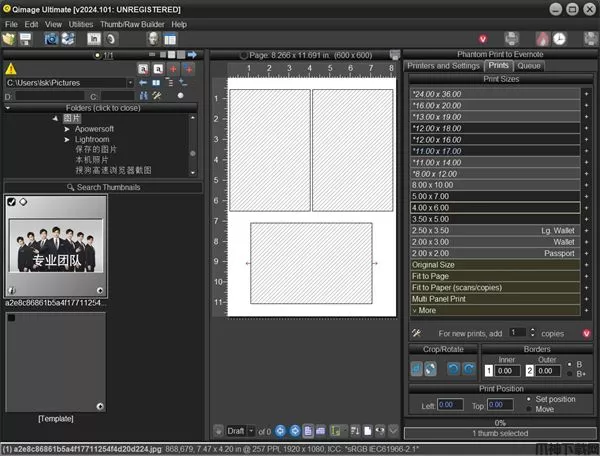600x456 pixels.
Task: Open the folder path dropdown for Pictures
Action: [x=130, y=82]
